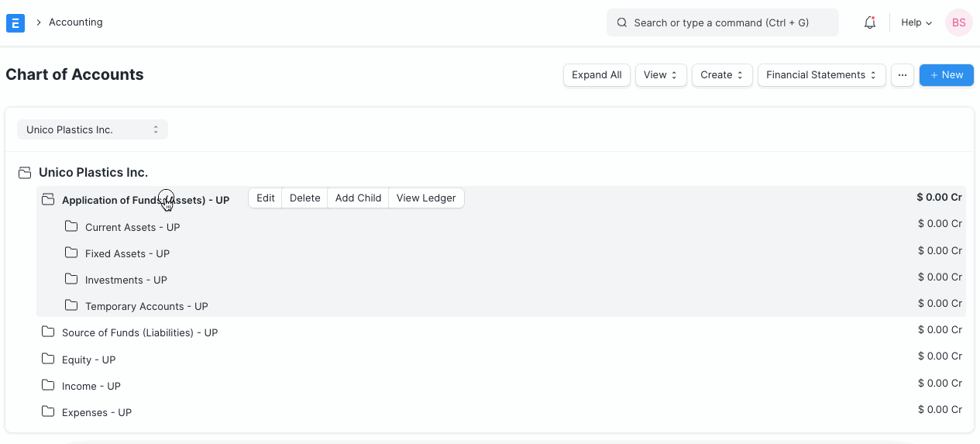Open the Financial Statements dropdown

click(x=821, y=75)
